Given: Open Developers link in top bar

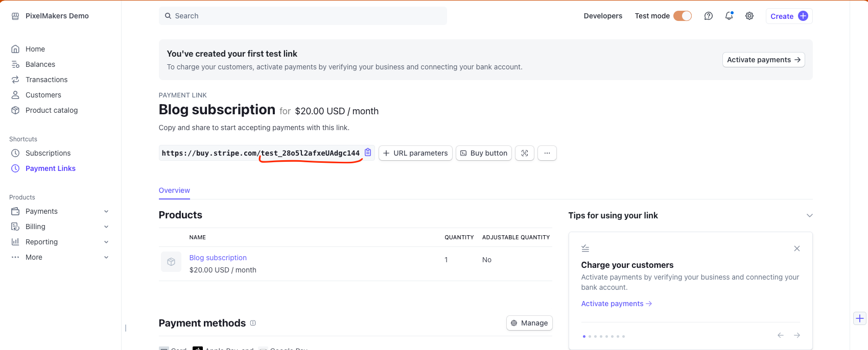Looking at the screenshot, I should [x=603, y=16].
